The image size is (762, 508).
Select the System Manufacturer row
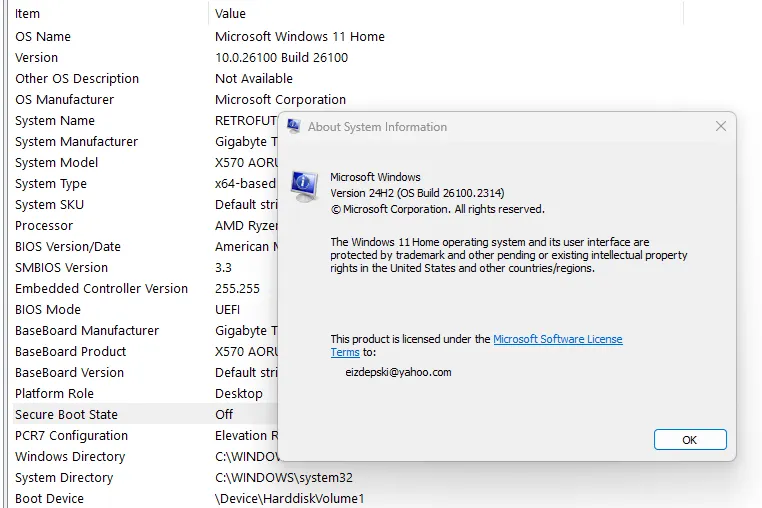pyautogui.click(x=145, y=141)
